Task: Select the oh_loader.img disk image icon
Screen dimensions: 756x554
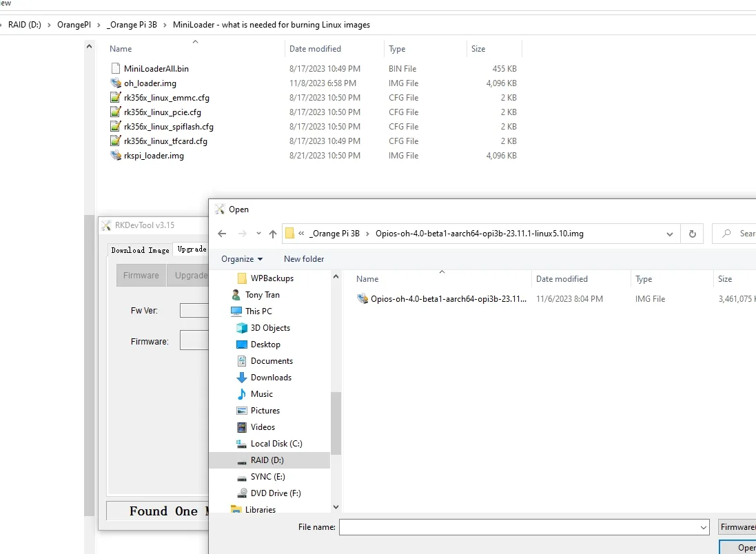Action: (x=116, y=83)
